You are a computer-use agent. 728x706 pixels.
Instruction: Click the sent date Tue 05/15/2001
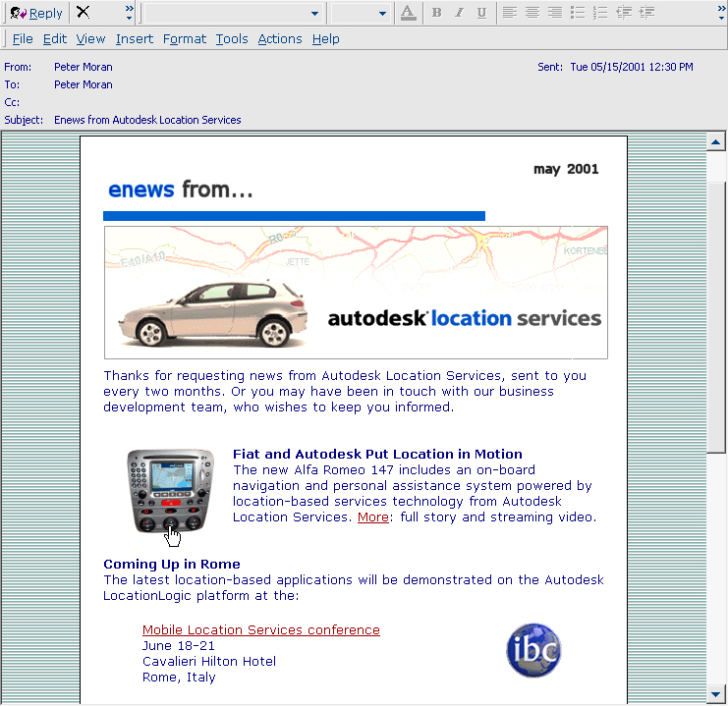click(x=632, y=67)
